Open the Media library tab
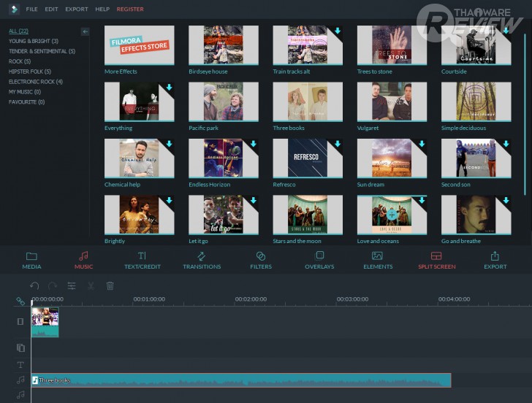The height and width of the screenshot is (403, 532). 31,261
